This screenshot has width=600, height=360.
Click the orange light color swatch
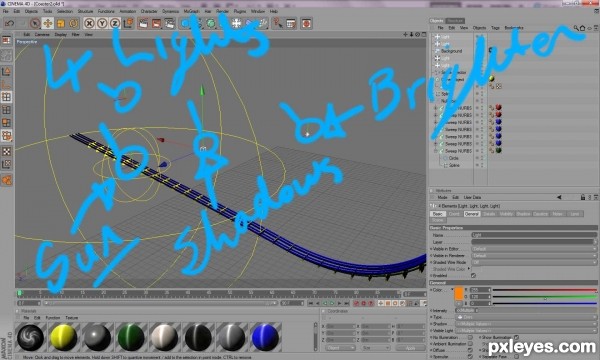coord(459,293)
